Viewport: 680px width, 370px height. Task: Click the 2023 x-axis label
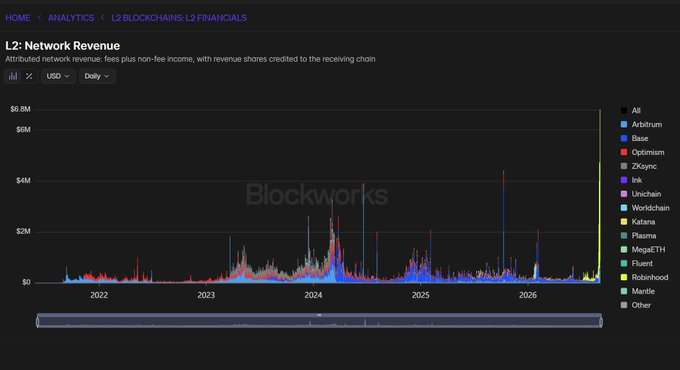point(206,295)
